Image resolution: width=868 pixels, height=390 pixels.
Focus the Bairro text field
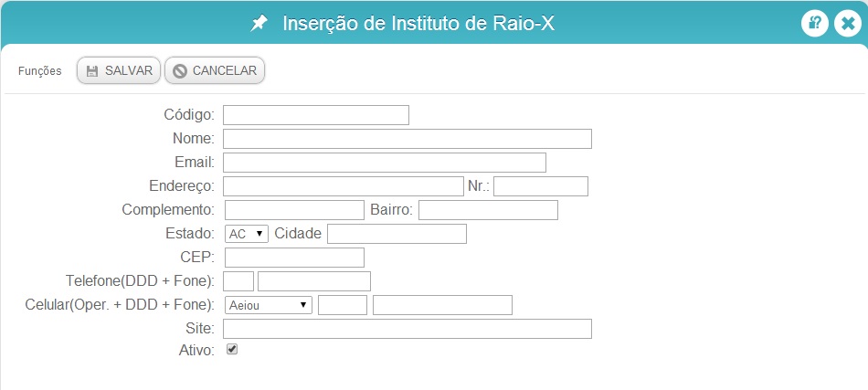coord(488,210)
